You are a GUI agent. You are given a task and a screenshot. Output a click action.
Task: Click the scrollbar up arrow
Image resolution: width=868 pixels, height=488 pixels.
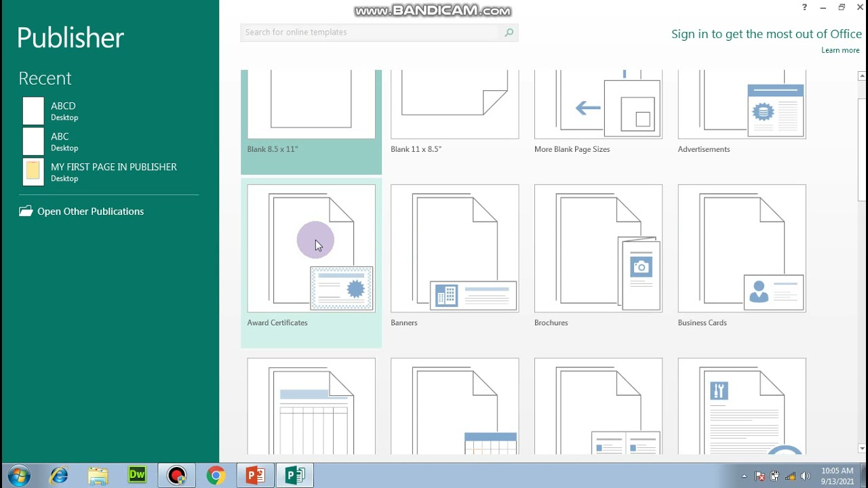862,76
